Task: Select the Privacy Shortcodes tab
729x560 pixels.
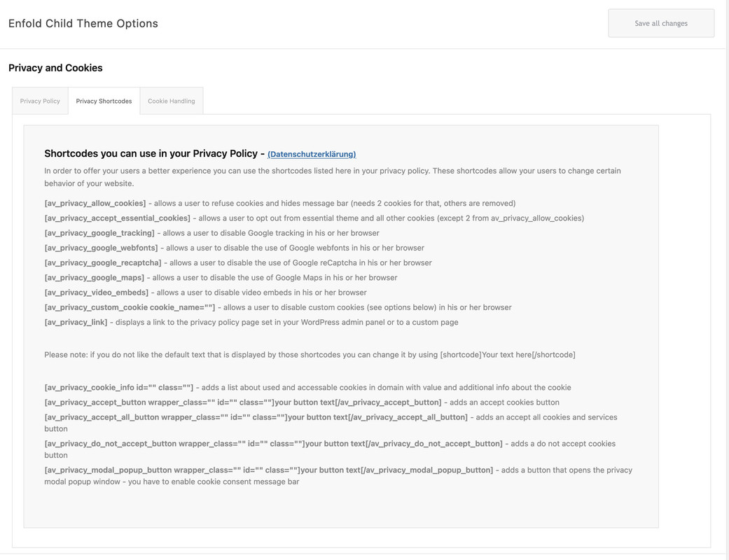Action: [104, 101]
